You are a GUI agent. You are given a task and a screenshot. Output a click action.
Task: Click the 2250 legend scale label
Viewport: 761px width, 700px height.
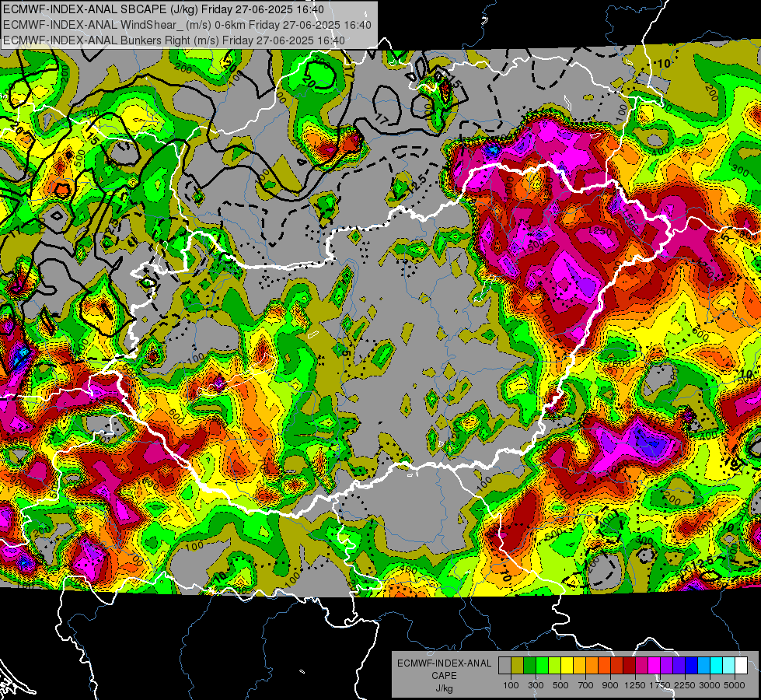tap(685, 685)
